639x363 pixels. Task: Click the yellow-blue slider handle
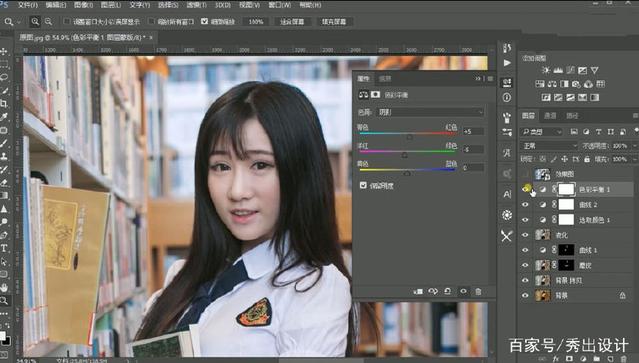[x=407, y=173]
